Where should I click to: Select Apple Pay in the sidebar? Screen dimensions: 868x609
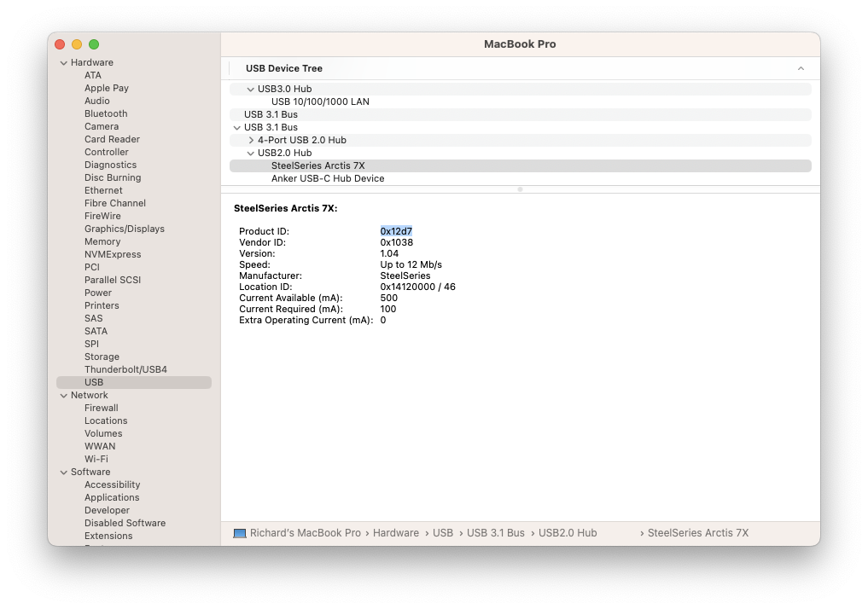pos(107,88)
